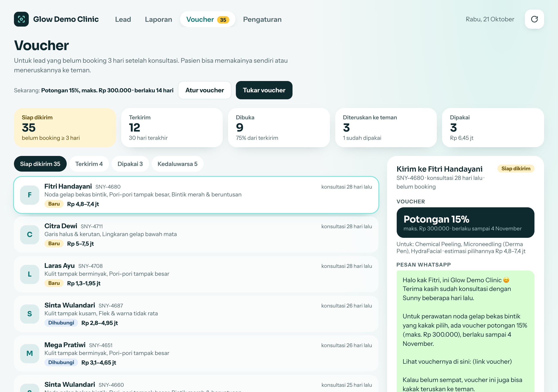Click Laras Ayu's L avatar

click(x=29, y=274)
